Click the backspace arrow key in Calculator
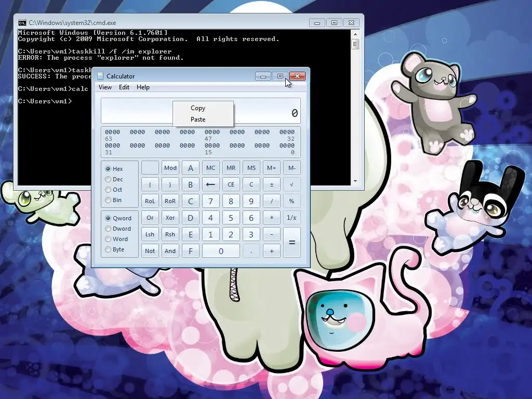This screenshot has height=399, width=532. click(210, 184)
